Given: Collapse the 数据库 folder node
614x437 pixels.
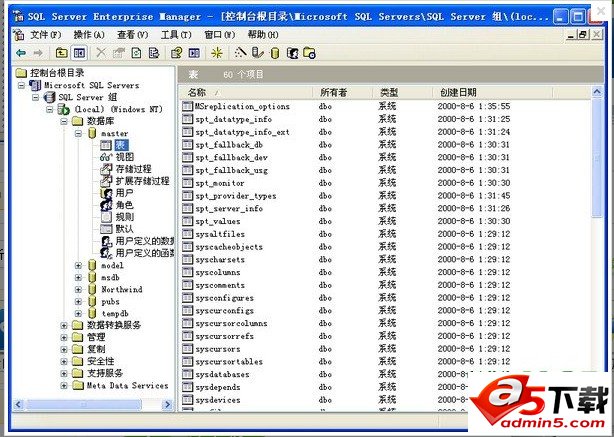Looking at the screenshot, I should pyautogui.click(x=64, y=121).
